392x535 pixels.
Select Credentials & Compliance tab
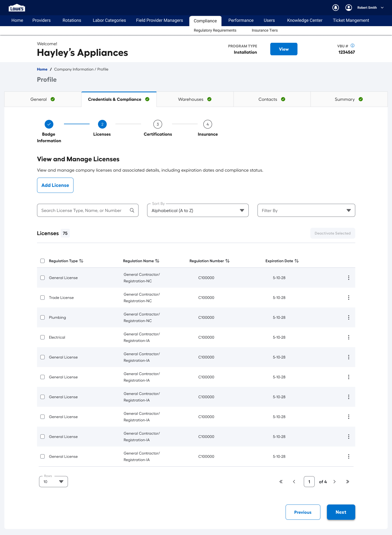119,99
